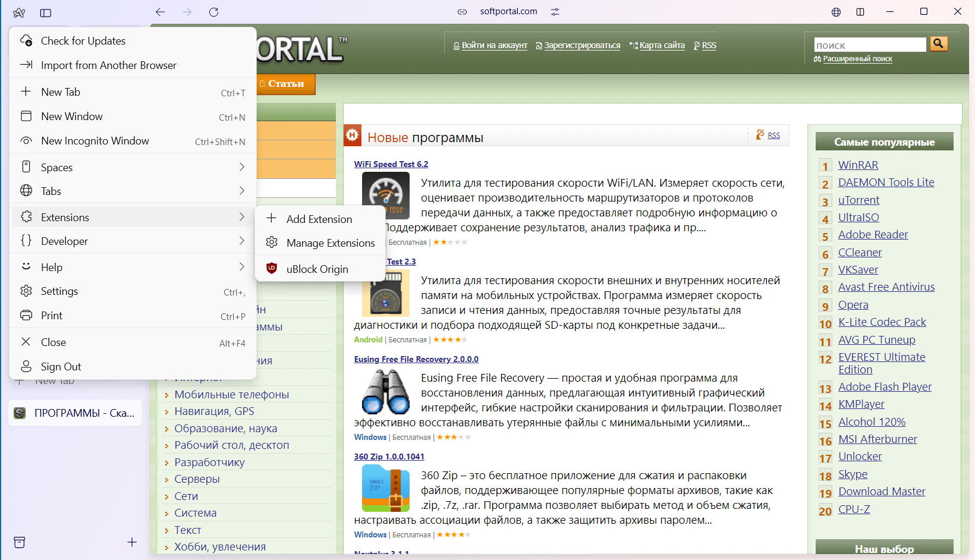
Task: Open the Разработчику category link
Action: tap(209, 463)
